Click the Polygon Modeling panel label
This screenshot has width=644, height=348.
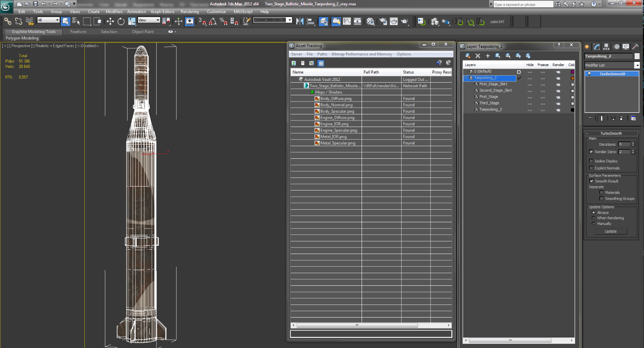(x=22, y=38)
